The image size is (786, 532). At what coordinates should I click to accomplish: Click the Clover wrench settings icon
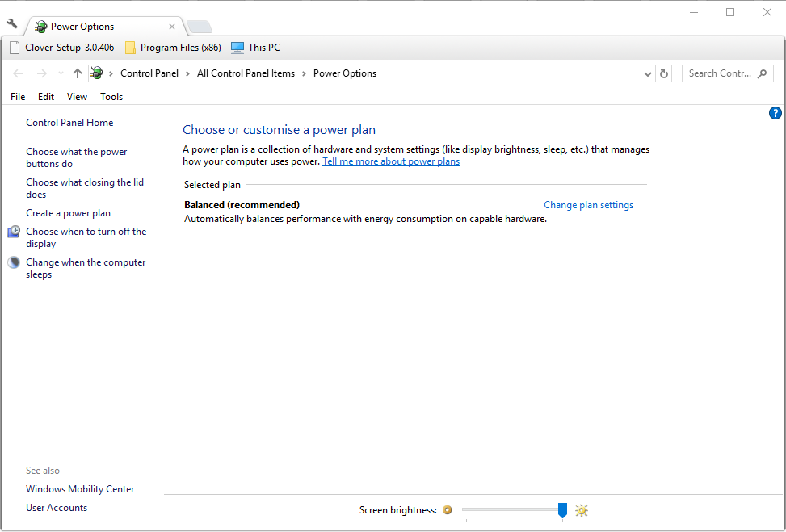tap(12, 24)
